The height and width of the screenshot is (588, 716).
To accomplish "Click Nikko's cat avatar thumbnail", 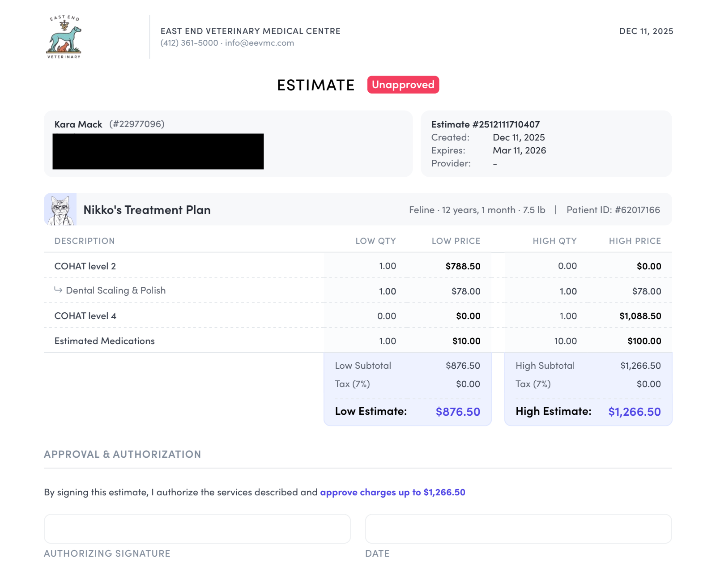I will tap(60, 209).
